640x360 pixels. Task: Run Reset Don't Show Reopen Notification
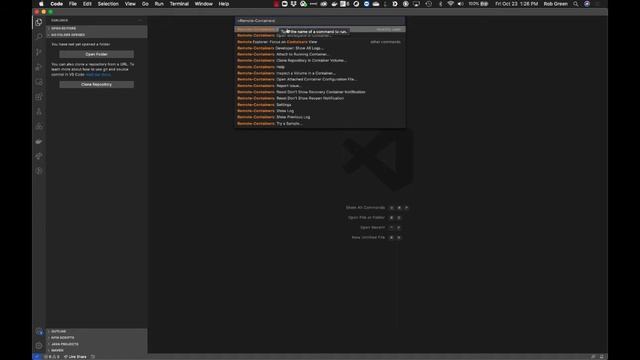[320, 98]
